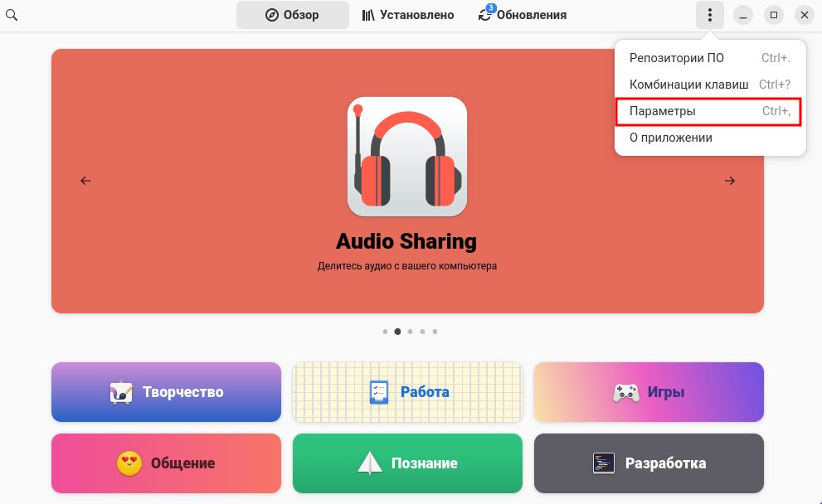Open the Общение category
The height and width of the screenshot is (504, 822).
tap(166, 463)
